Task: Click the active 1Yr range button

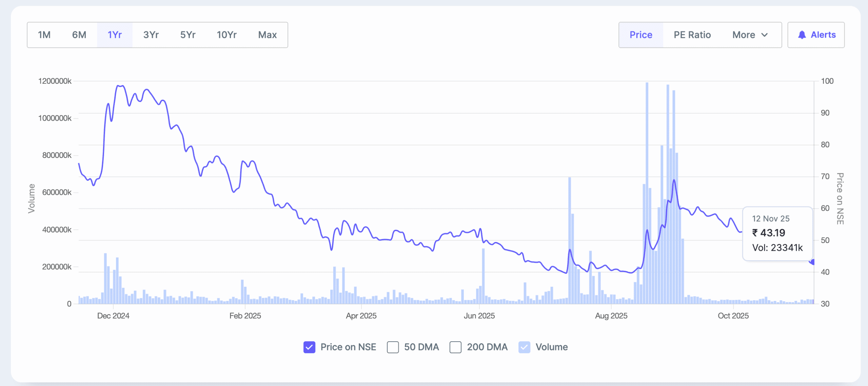Action: 115,35
